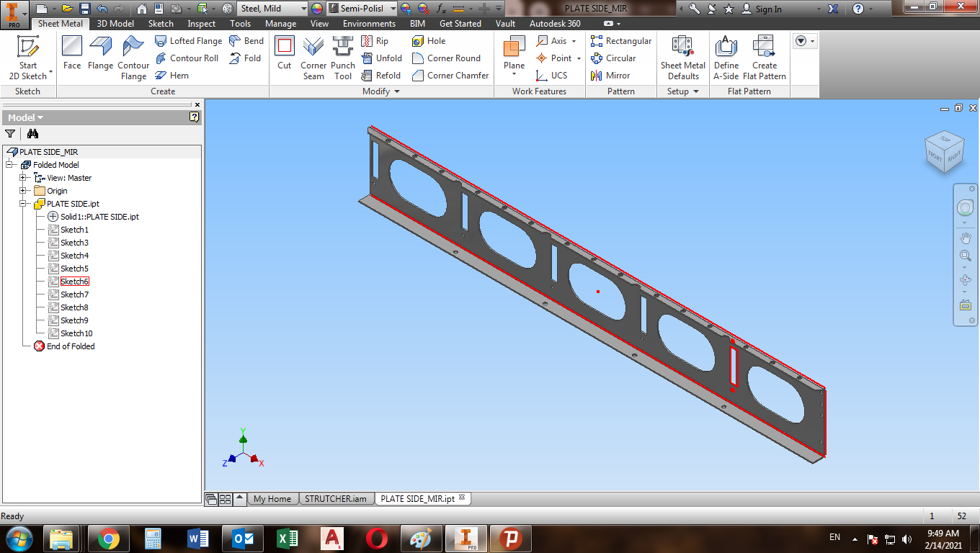Switch to My Home tab
The height and width of the screenshot is (553, 980).
(272, 498)
